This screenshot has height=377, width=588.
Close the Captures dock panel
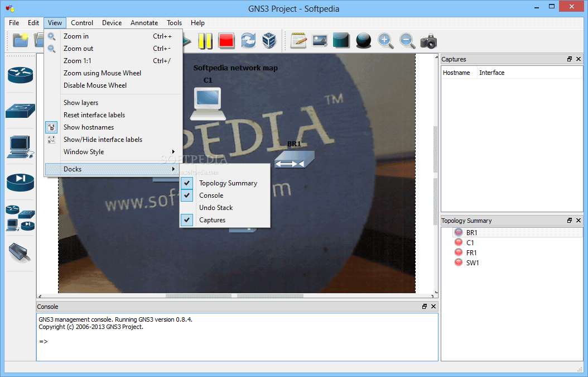(579, 59)
